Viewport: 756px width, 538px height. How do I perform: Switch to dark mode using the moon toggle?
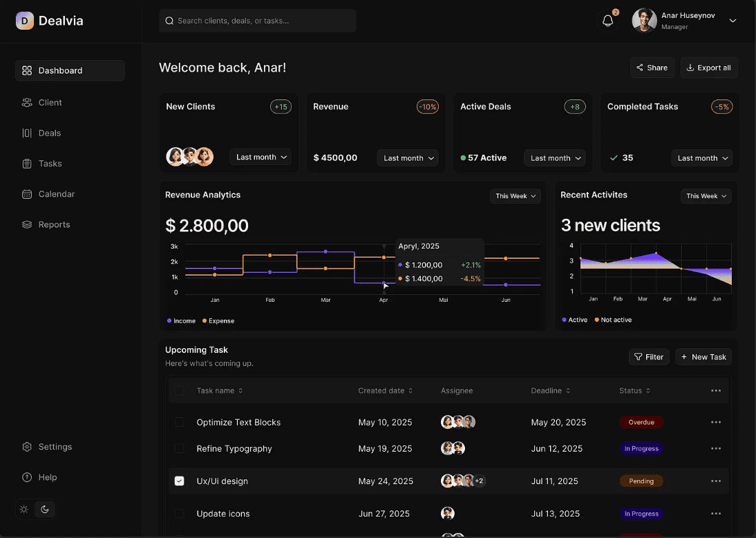[45, 509]
